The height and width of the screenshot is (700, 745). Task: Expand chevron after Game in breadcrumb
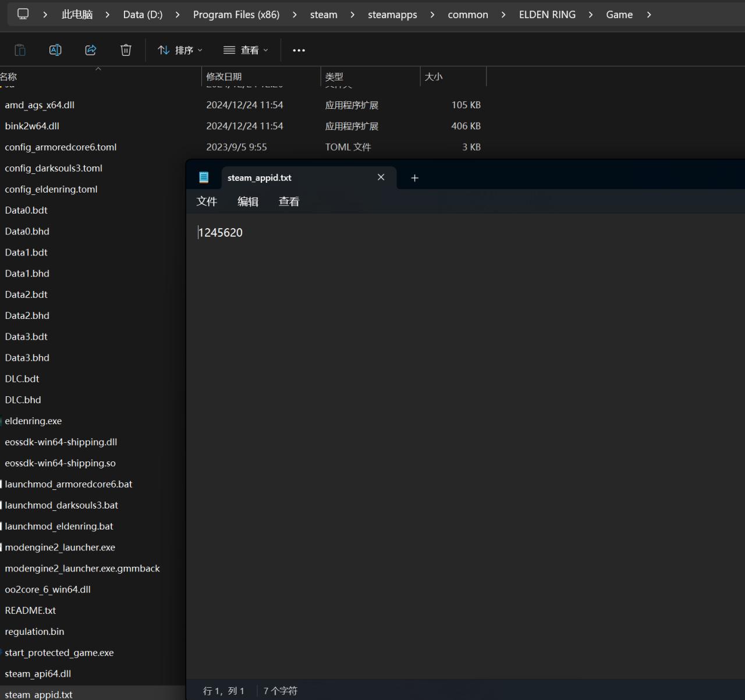pyautogui.click(x=649, y=15)
